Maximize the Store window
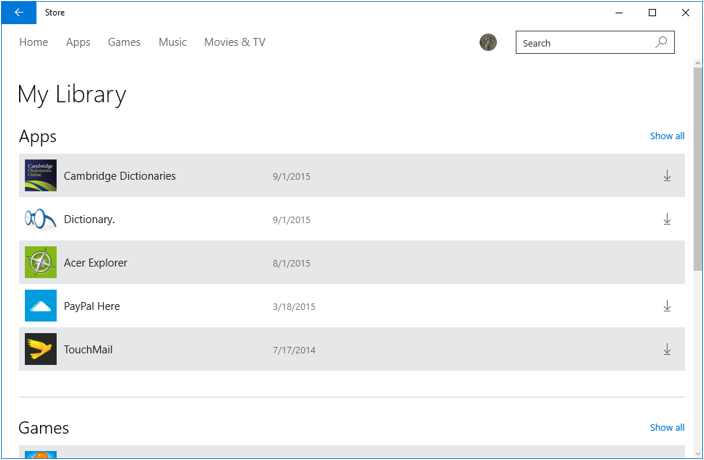704x460 pixels. point(652,13)
